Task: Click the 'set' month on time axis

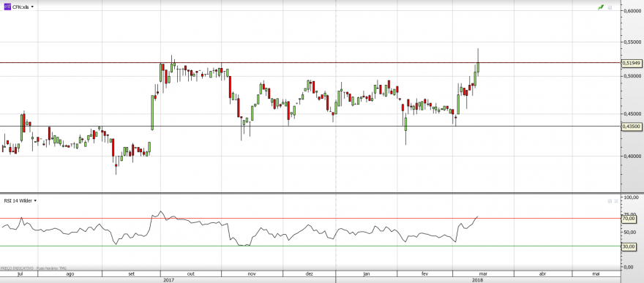Action: coord(132,273)
